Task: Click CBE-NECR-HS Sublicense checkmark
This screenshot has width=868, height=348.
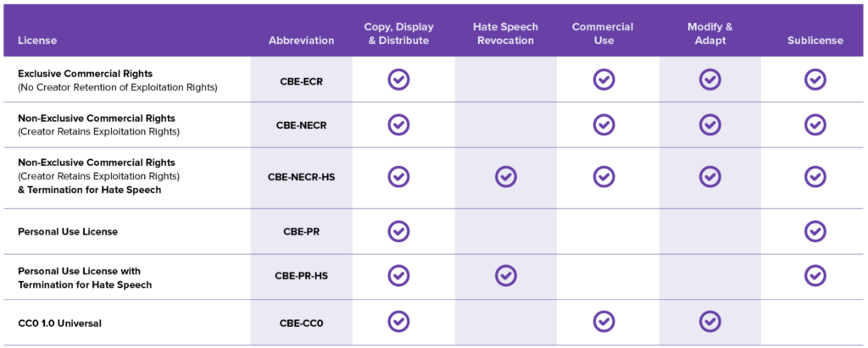Action: point(815,176)
